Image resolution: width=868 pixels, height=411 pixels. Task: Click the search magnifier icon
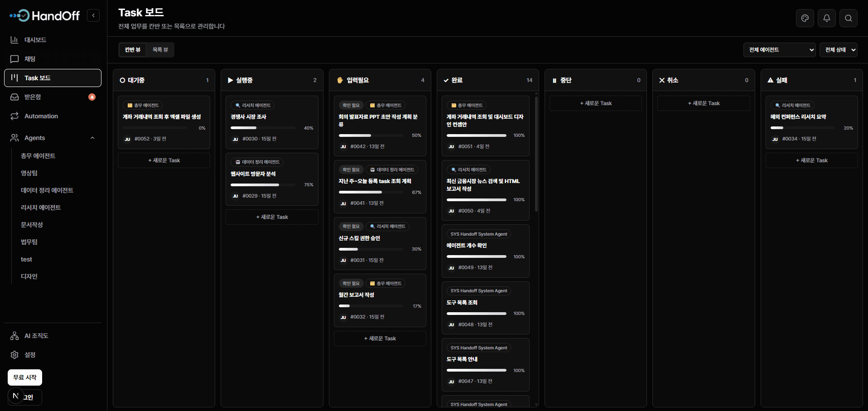coord(849,18)
